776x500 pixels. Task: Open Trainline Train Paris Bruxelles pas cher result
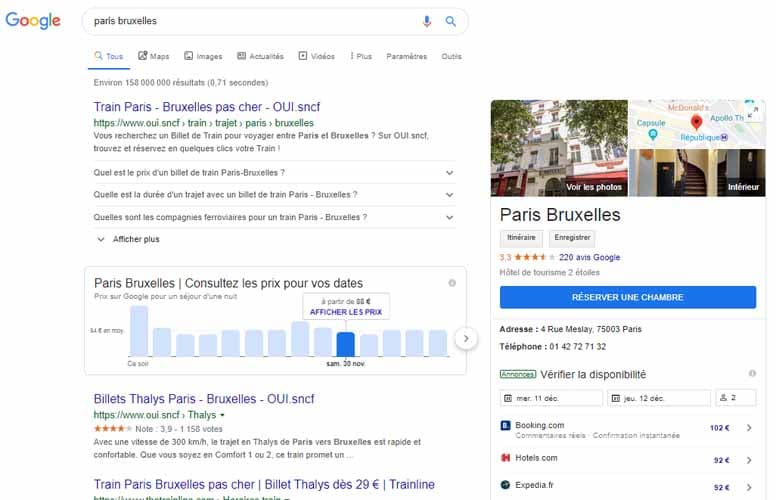tap(264, 485)
